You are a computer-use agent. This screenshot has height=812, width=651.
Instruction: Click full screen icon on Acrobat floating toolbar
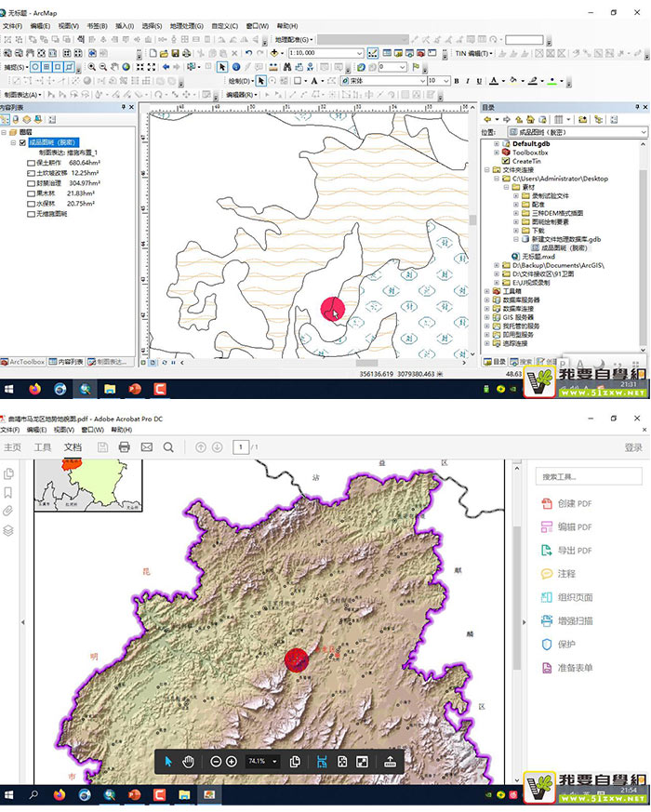click(362, 761)
